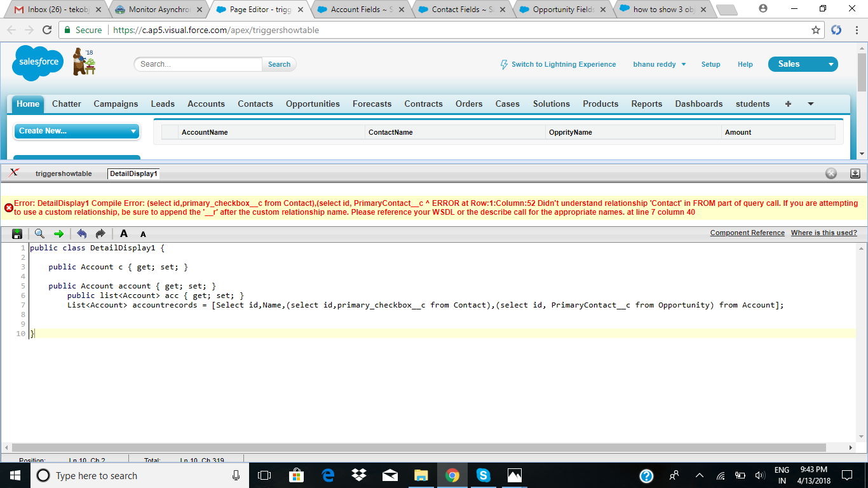
Task: Click the Component Reference link
Action: pyautogui.click(x=747, y=233)
